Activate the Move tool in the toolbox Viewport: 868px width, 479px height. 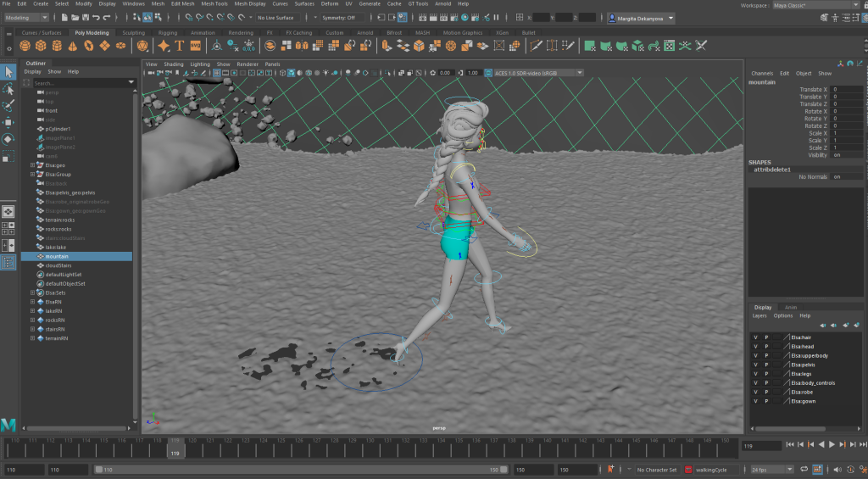point(8,122)
